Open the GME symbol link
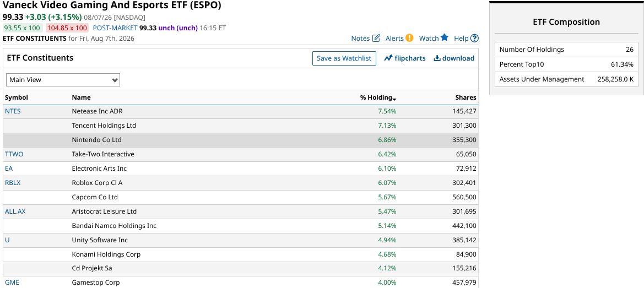The image size is (644, 288). pos(12,282)
